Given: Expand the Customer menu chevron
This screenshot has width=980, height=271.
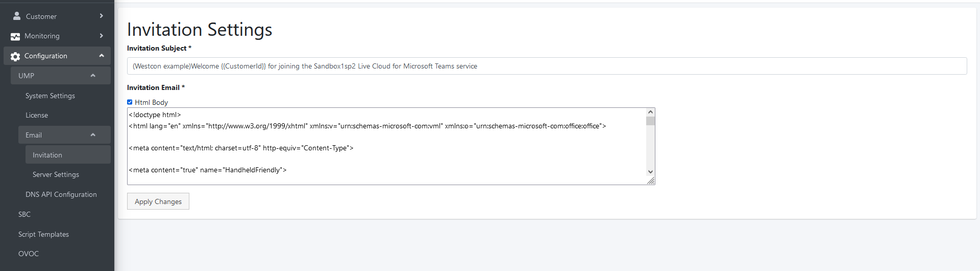Looking at the screenshot, I should 102,16.
